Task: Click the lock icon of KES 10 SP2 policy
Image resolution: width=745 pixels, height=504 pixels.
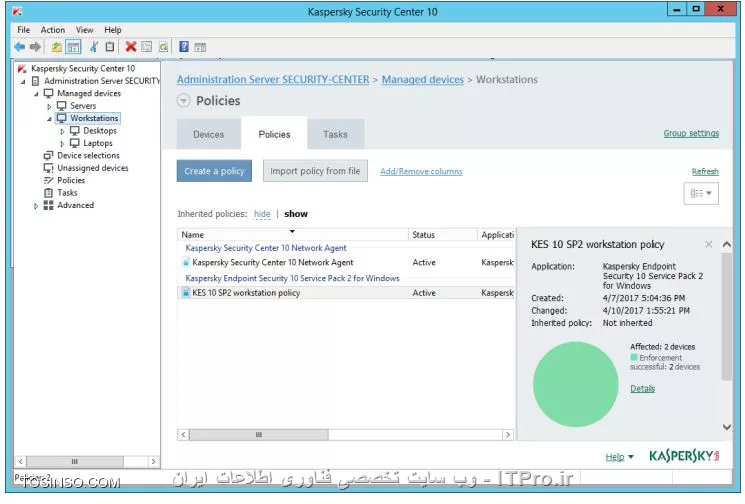Action: [186, 293]
